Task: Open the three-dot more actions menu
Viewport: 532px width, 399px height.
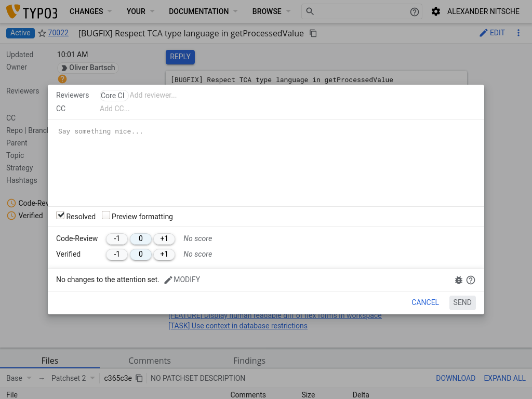Action: coord(518,33)
